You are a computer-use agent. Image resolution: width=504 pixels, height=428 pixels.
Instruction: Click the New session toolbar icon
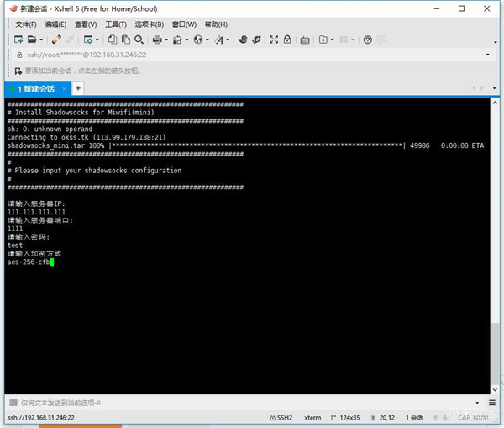point(17,40)
